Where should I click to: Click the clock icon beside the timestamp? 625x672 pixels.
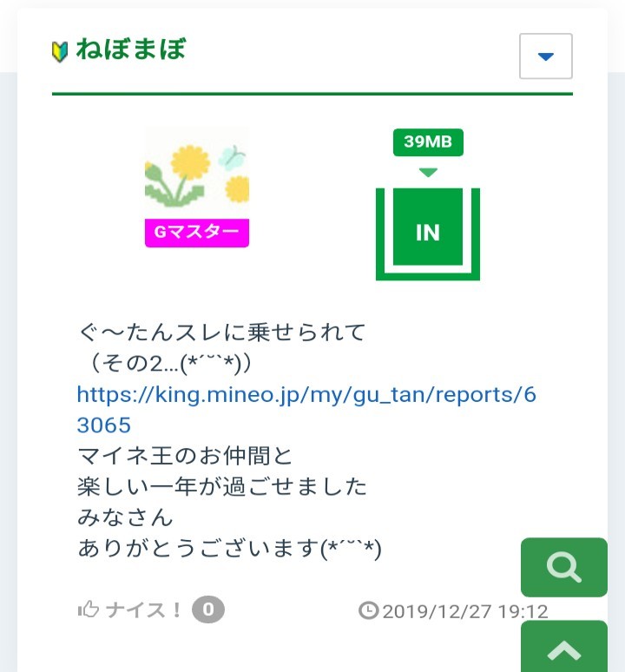[x=368, y=610]
